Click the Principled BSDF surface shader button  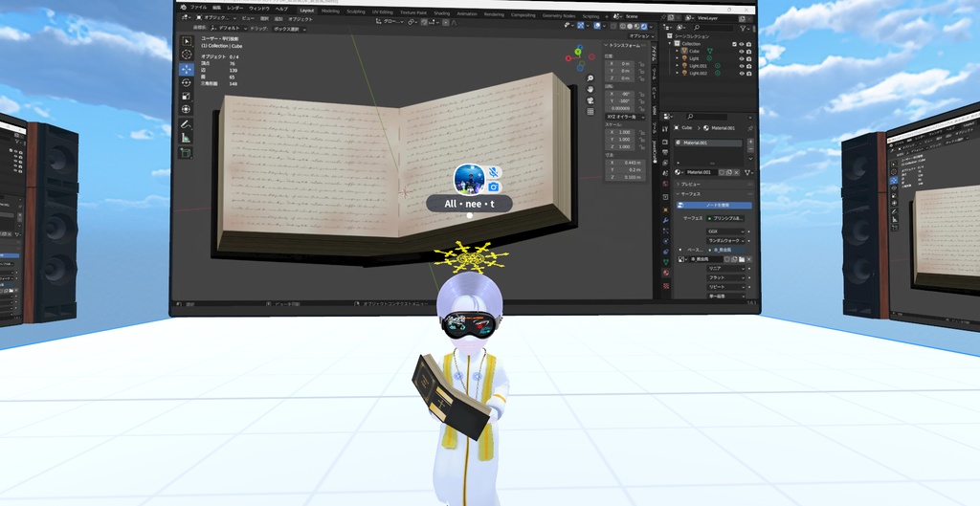725,218
